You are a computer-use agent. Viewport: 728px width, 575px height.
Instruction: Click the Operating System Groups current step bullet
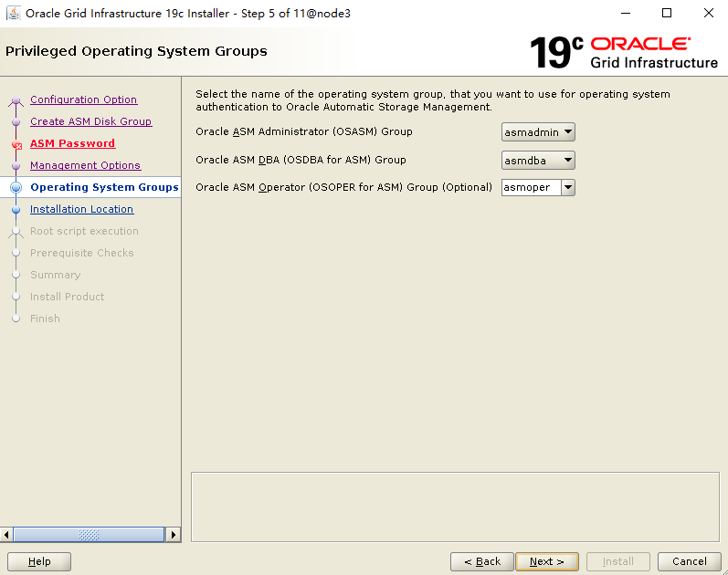coord(16,187)
